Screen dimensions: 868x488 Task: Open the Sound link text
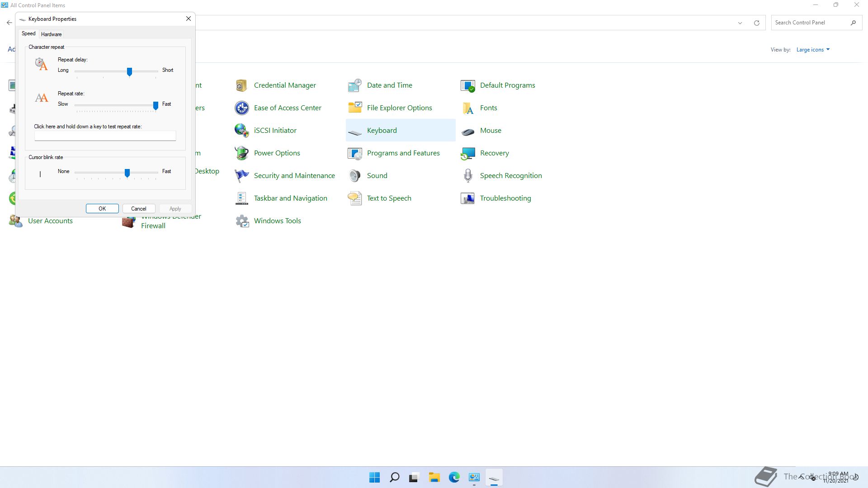coord(377,176)
